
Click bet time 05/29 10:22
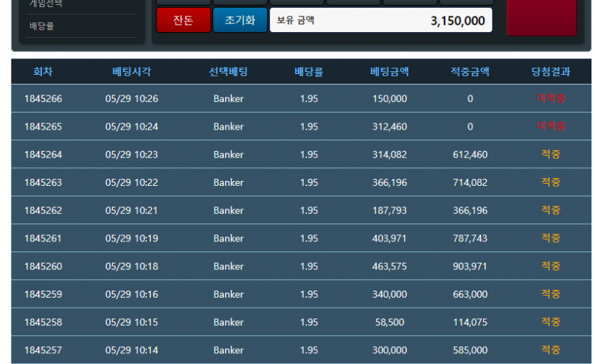click(132, 182)
